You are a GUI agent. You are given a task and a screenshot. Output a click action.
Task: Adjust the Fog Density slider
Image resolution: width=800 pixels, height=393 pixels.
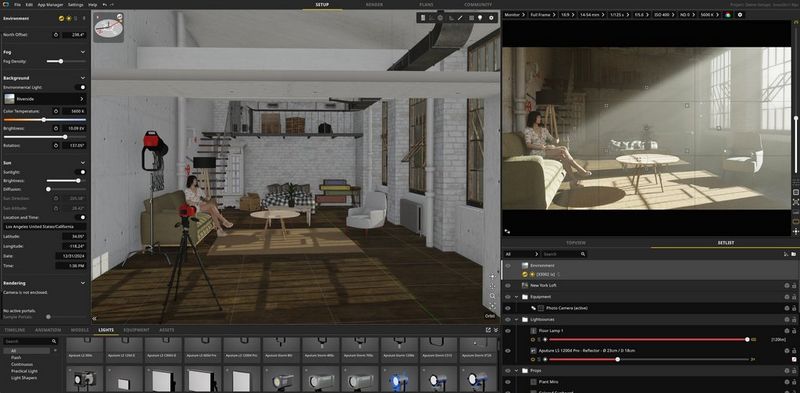(x=66, y=61)
